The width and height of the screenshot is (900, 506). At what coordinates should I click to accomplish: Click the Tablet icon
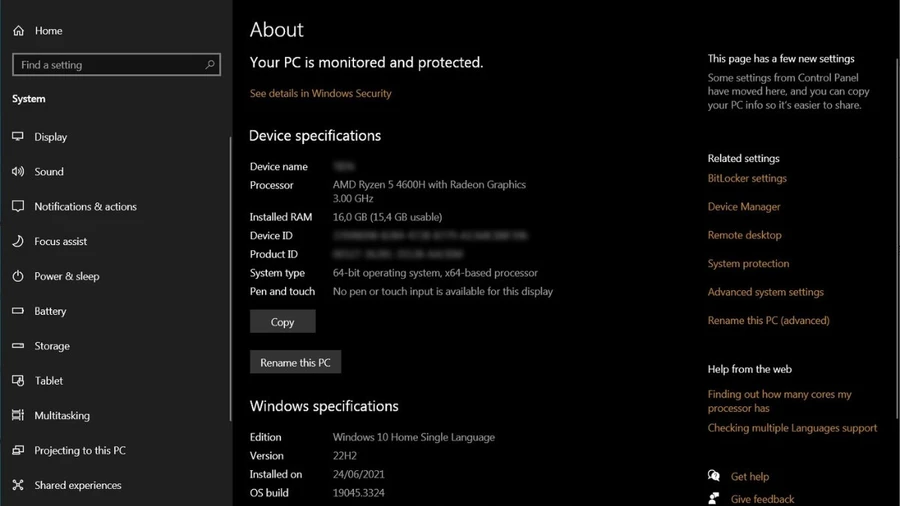click(18, 380)
